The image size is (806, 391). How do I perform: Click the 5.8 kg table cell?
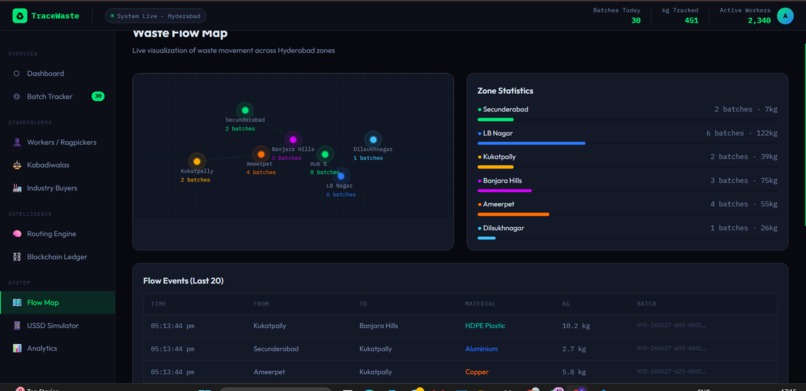tap(574, 372)
